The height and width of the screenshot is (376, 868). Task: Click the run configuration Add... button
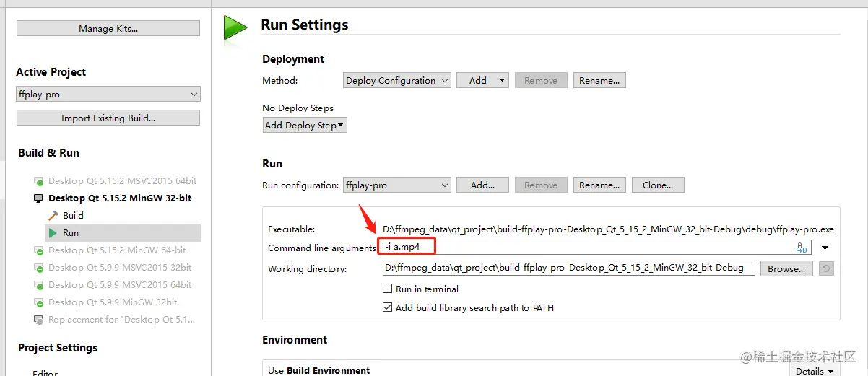pyautogui.click(x=482, y=185)
